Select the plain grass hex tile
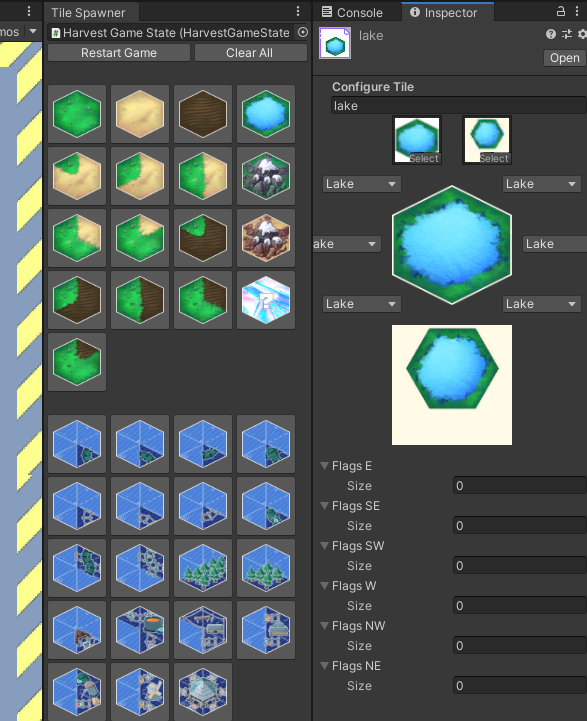587x721 pixels. [x=77, y=114]
